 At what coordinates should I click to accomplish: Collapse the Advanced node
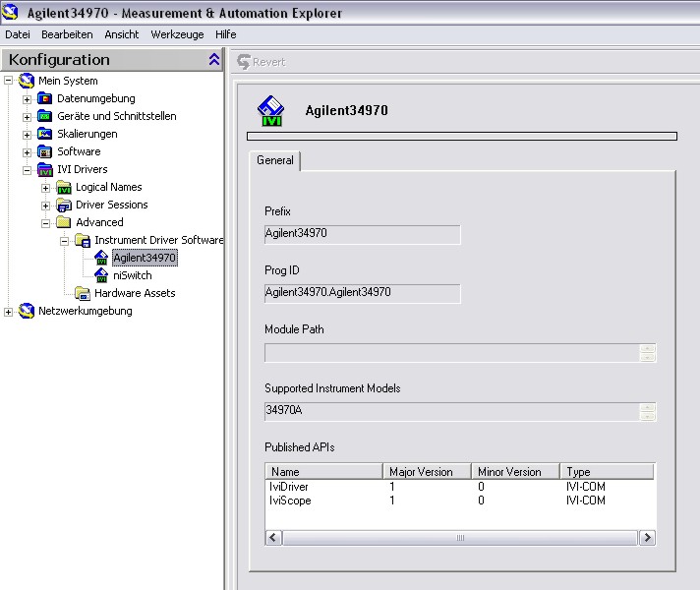(45, 223)
